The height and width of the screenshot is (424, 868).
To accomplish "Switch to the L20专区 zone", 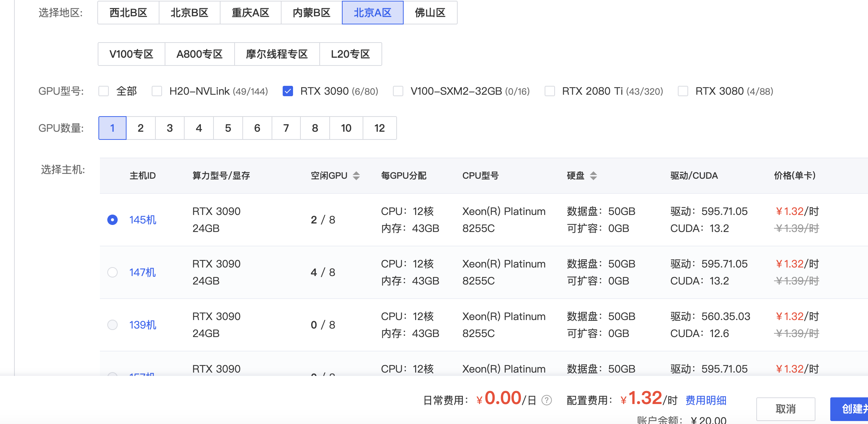I will 351,54.
